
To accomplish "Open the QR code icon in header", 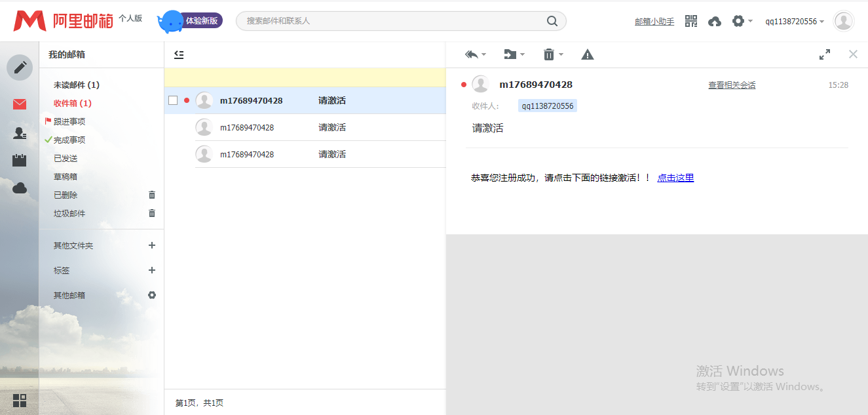I will [691, 21].
